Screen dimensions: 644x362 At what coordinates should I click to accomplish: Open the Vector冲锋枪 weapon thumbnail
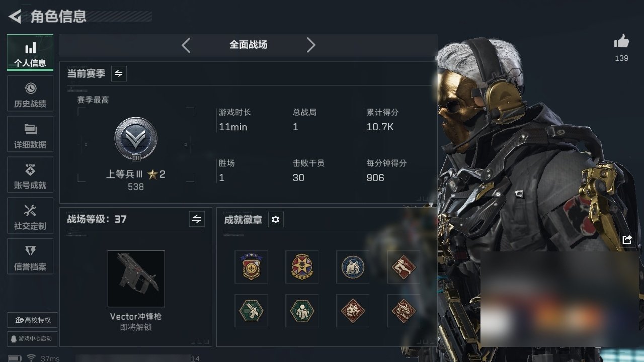click(x=136, y=279)
